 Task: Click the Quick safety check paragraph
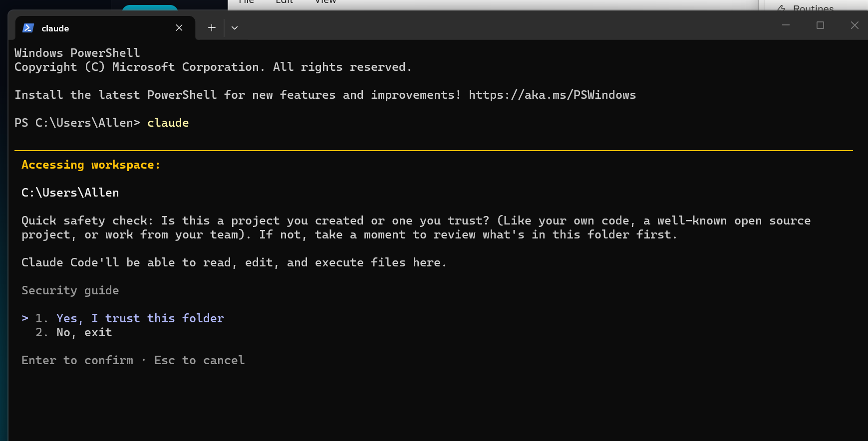[416, 227]
